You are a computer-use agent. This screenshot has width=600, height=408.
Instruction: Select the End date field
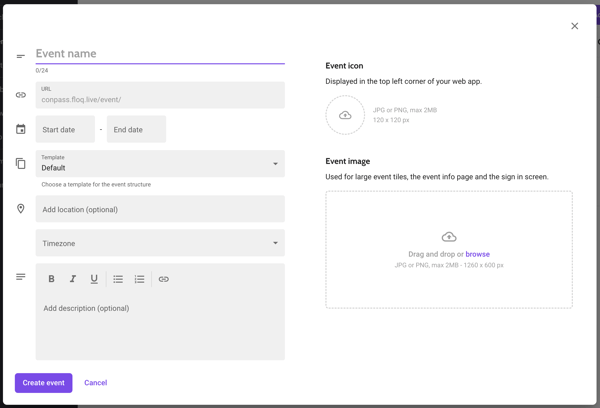click(x=136, y=129)
